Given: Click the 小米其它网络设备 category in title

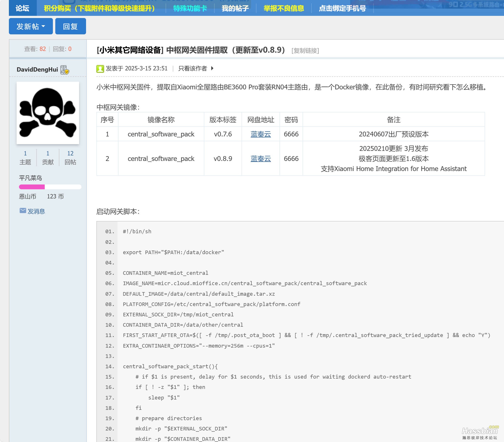Looking at the screenshot, I should coord(130,50).
